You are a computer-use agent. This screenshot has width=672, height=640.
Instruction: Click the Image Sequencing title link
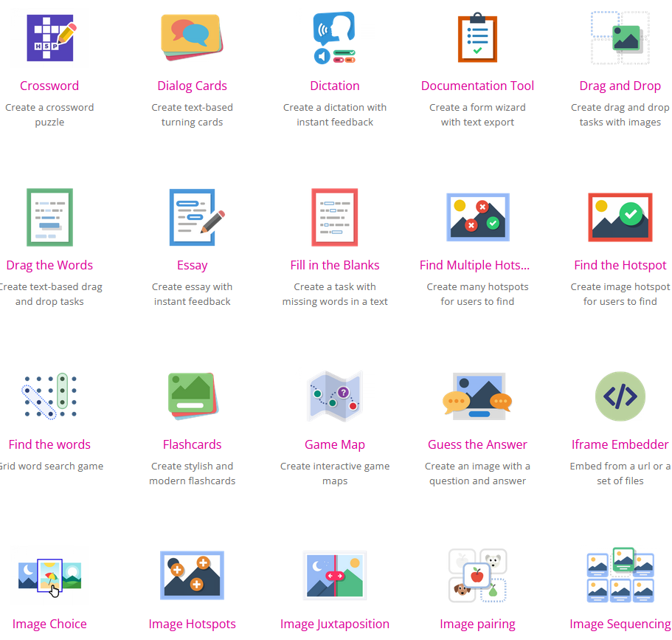[x=620, y=624]
